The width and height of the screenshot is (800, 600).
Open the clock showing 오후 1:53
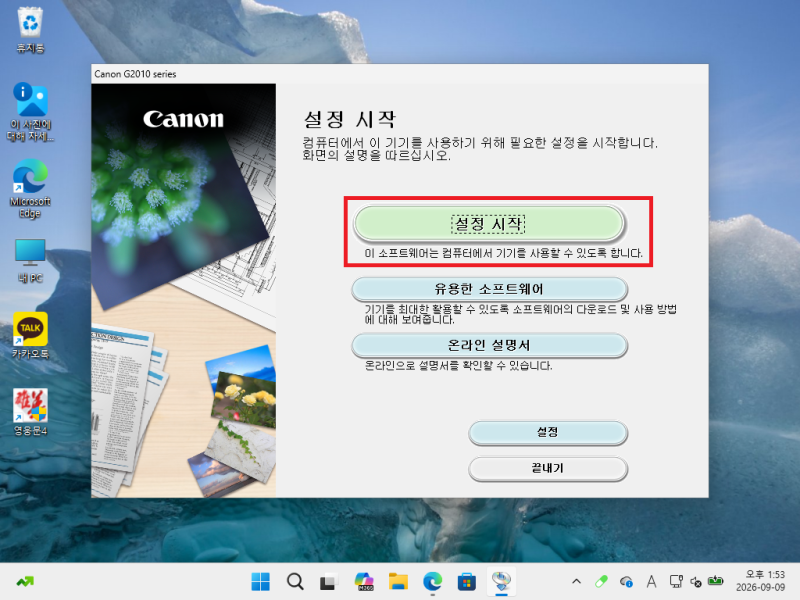760,581
